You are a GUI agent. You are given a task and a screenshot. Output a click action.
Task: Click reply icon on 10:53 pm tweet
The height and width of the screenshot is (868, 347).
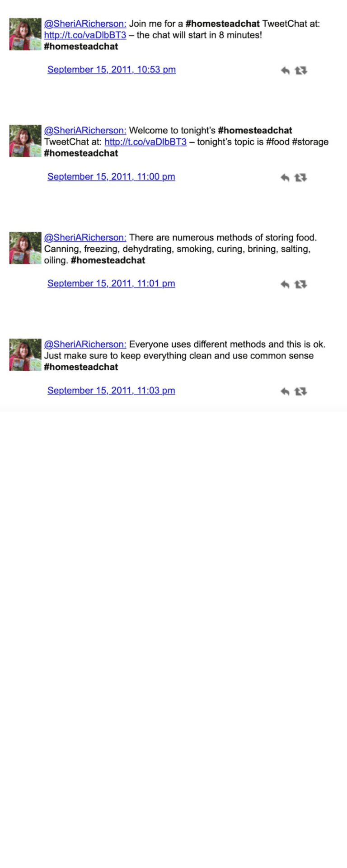[x=285, y=71]
